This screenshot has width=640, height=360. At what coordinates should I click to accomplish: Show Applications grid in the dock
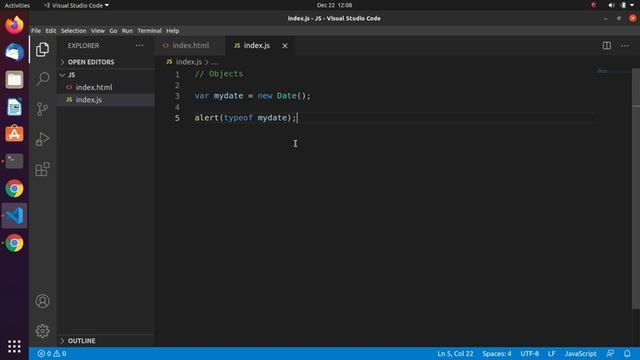(14, 346)
